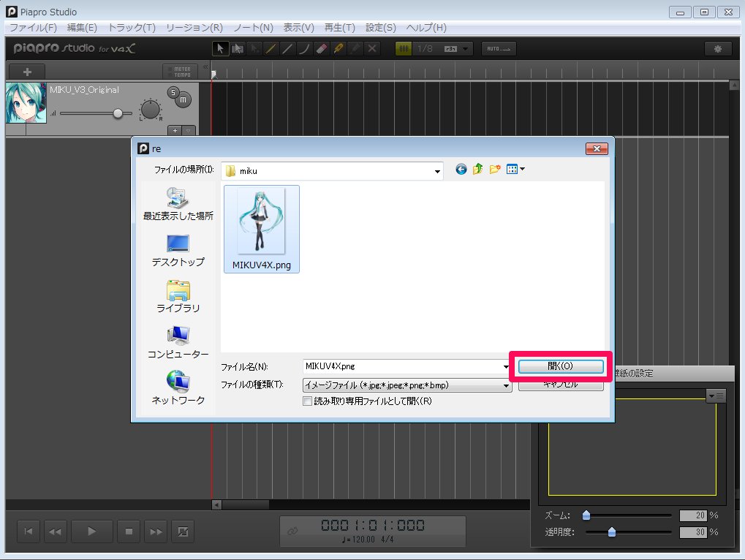Open the ファイル(F) menu

click(33, 28)
